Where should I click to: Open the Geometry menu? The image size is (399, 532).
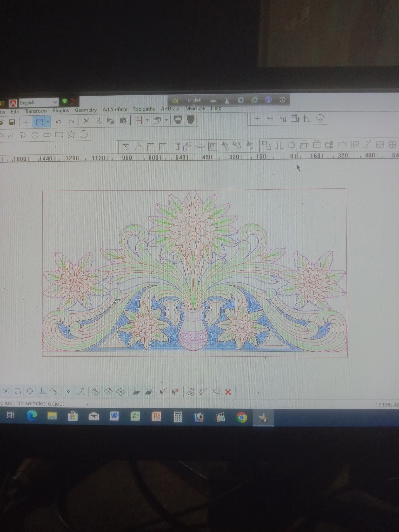click(86, 110)
